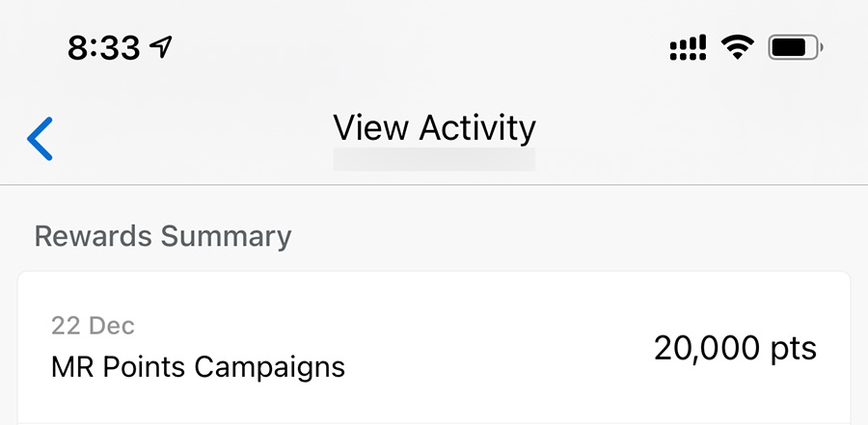Tap the greyed-out bar below the title
Image resolution: width=868 pixels, height=425 pixels.
[x=434, y=159]
